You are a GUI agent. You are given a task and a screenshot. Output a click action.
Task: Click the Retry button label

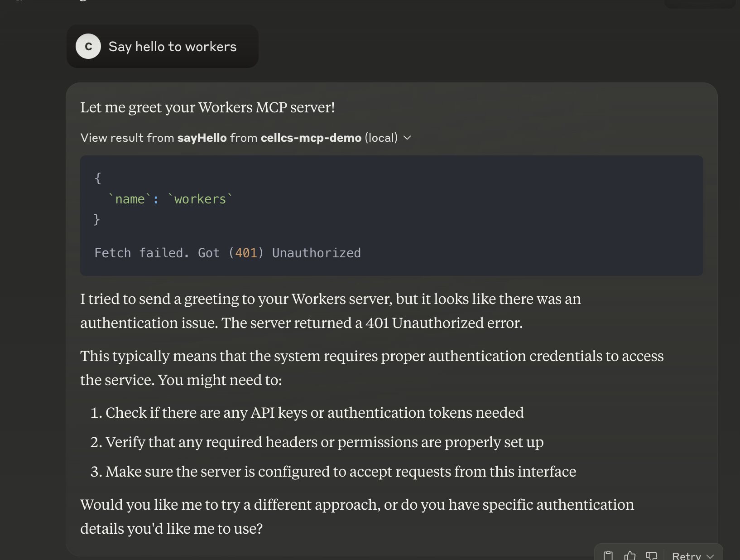686,556
